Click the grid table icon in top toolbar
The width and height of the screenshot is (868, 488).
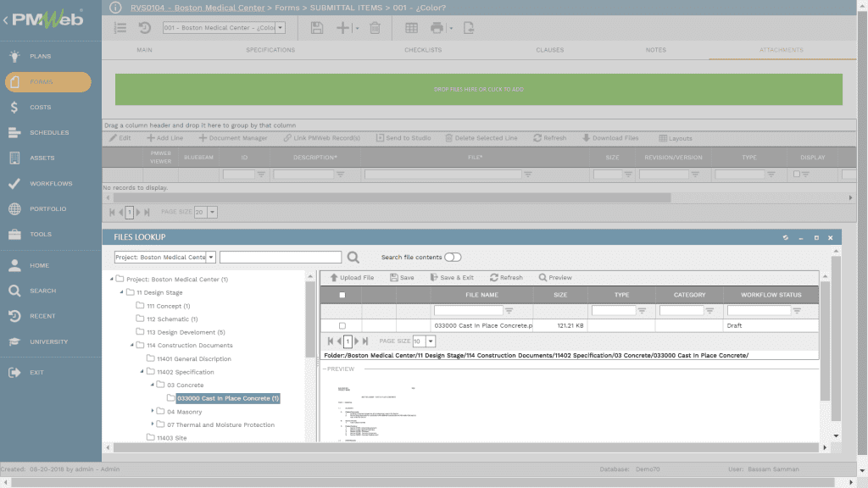[411, 28]
